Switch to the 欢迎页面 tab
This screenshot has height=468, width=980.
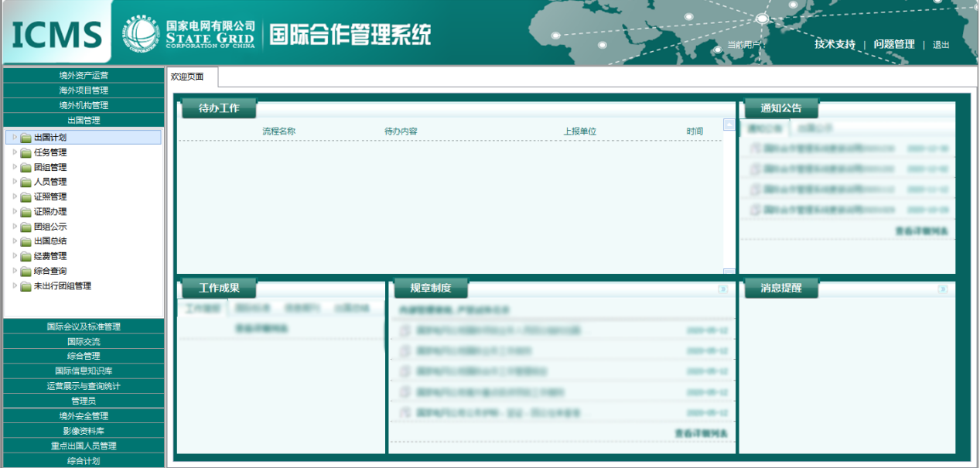click(188, 77)
